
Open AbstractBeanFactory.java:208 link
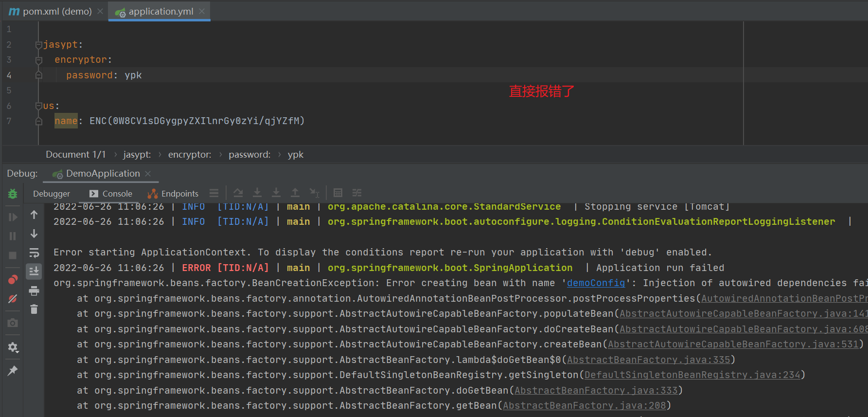tap(585, 406)
